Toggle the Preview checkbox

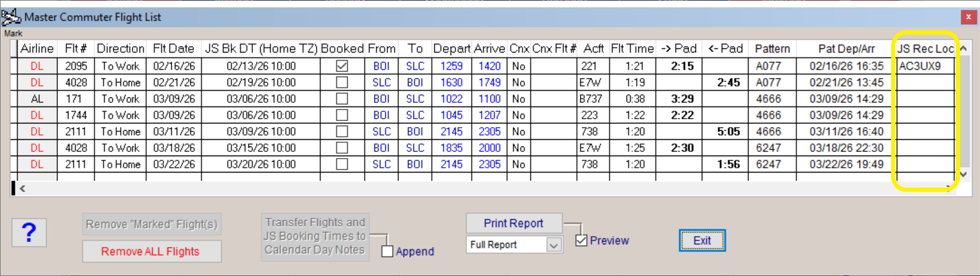click(x=582, y=240)
